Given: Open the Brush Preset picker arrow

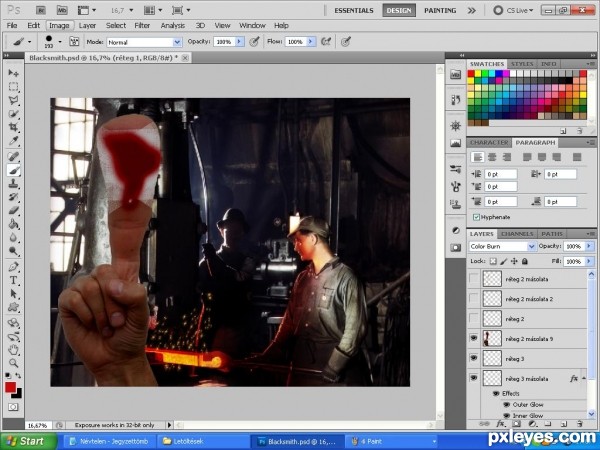Looking at the screenshot, I should (x=60, y=41).
